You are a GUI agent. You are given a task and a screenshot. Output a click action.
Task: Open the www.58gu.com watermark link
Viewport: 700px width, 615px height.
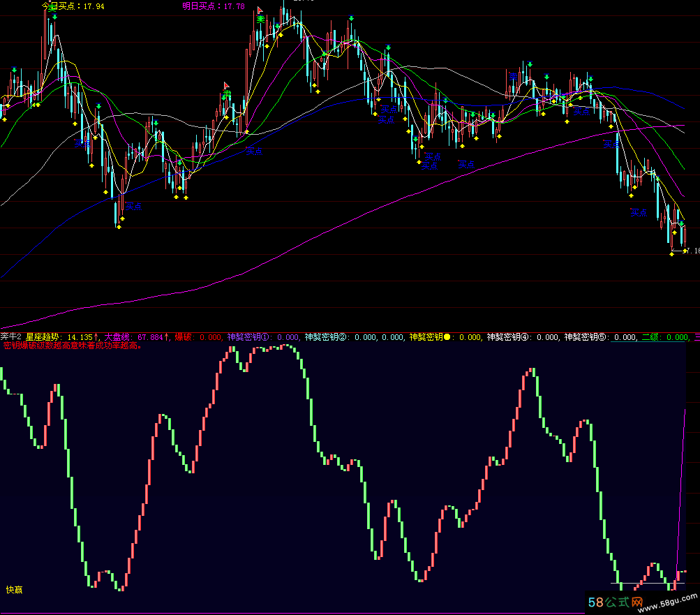click(x=669, y=600)
